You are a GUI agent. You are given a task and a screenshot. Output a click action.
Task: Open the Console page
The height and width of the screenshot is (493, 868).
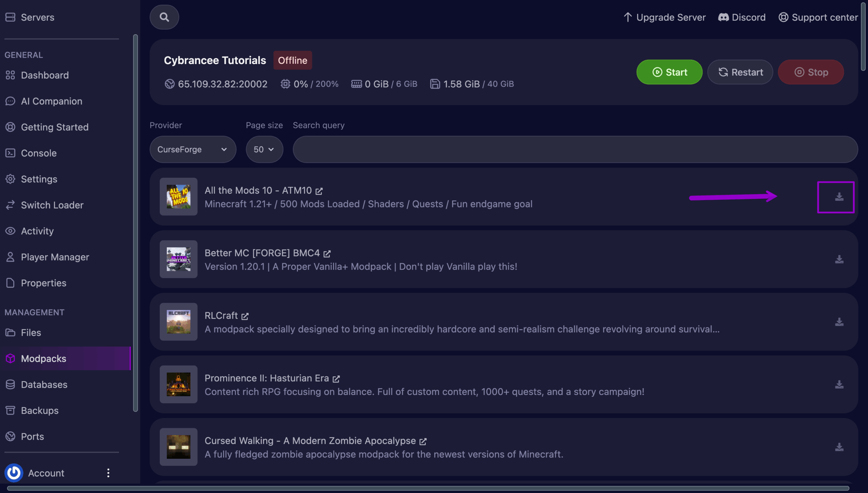(39, 153)
